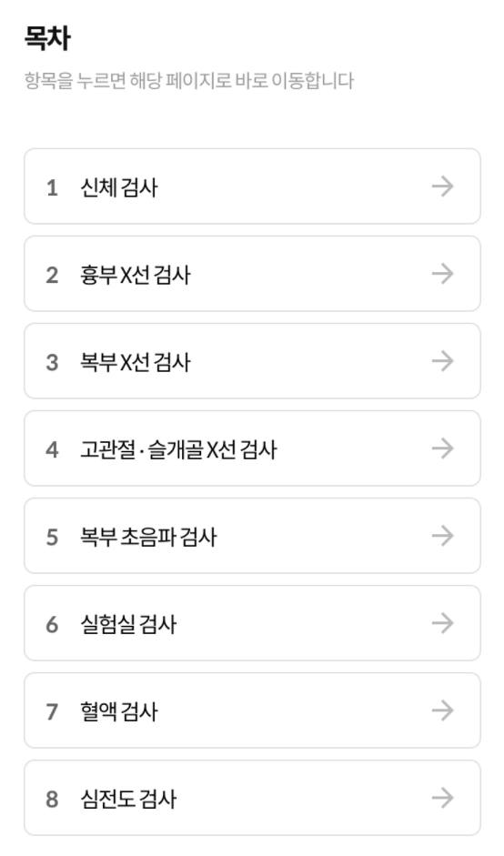Click the arrow icon beside 복부 X선 검사
This screenshot has height=856, width=504.
tap(442, 361)
